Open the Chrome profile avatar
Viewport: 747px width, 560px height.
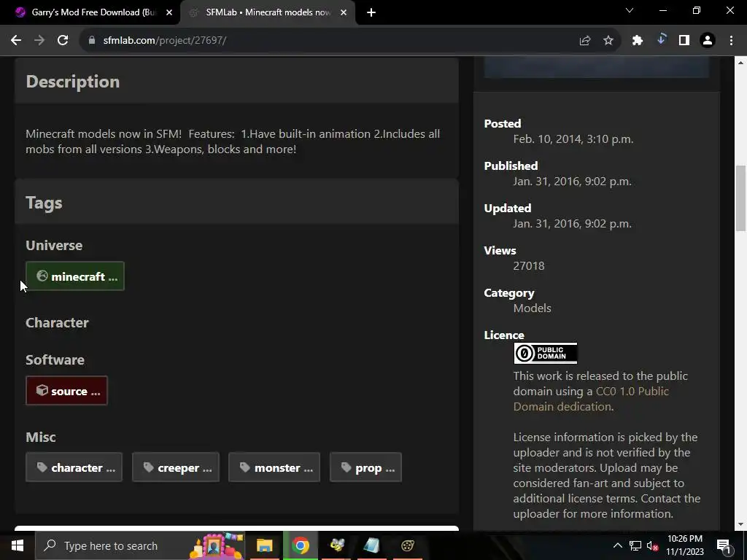pyautogui.click(x=708, y=41)
